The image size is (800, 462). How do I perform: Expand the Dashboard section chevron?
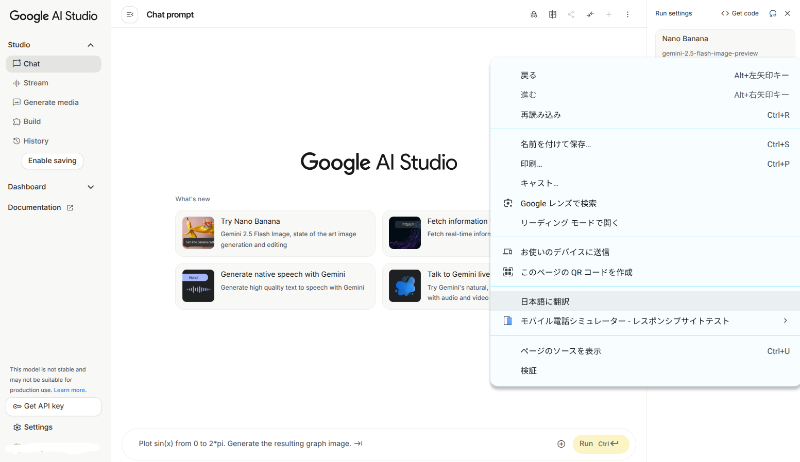(91, 187)
